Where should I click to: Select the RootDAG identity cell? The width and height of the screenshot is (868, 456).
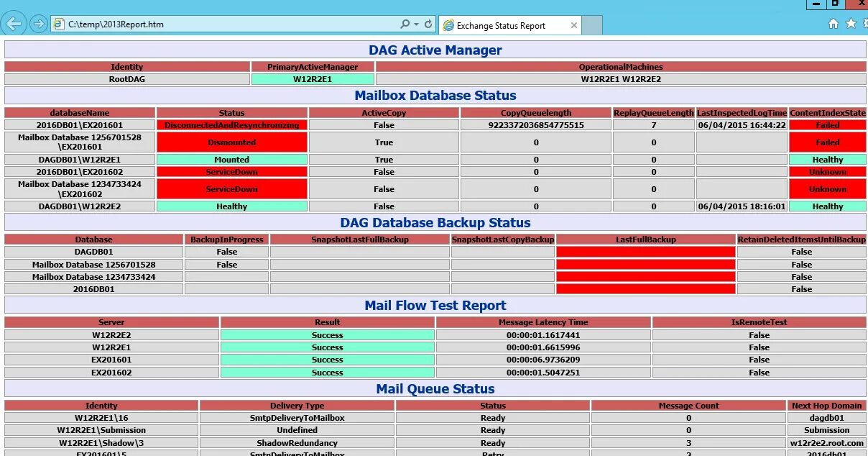(127, 79)
